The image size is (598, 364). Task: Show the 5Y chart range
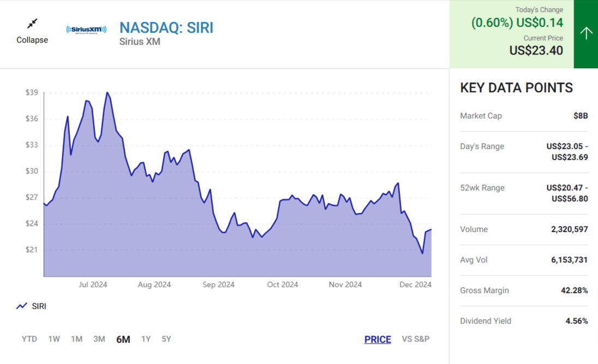tap(166, 339)
